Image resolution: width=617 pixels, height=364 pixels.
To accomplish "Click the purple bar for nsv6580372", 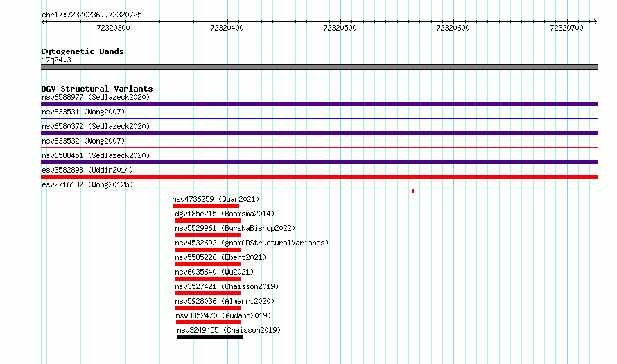I will [x=319, y=133].
